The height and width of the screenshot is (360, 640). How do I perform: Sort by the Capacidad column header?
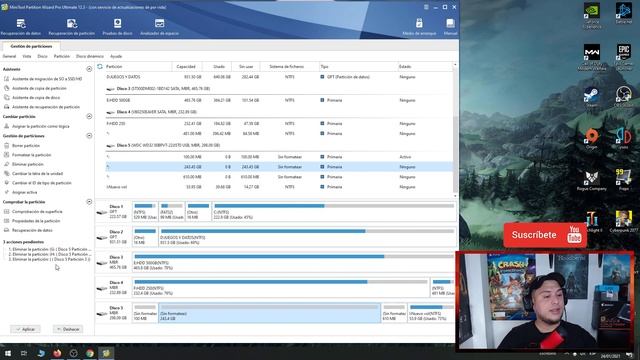[x=186, y=67]
